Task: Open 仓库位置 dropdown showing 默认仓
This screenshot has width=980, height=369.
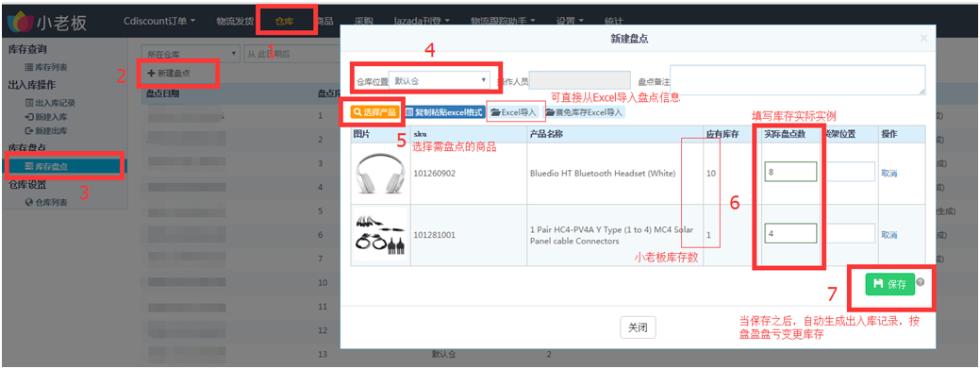Action: (x=440, y=80)
